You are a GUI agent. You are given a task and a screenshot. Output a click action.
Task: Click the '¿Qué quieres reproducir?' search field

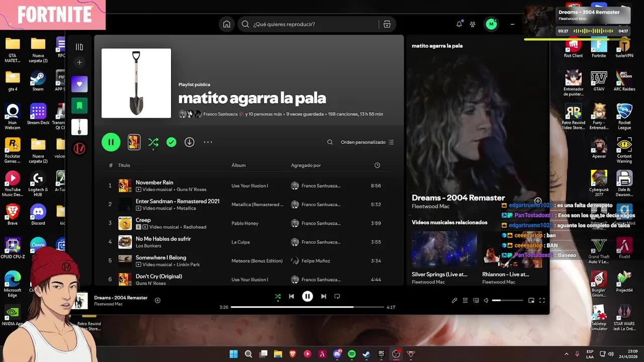click(307, 24)
